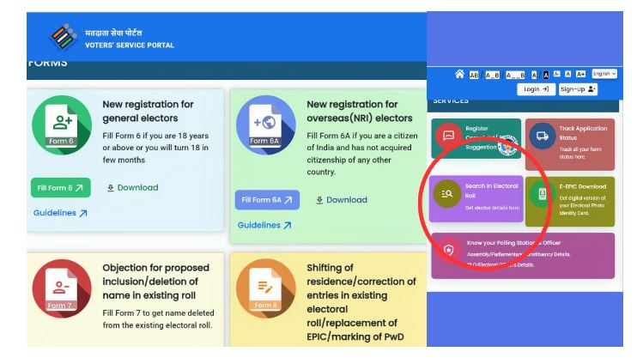
Task: Go to home via the house icon
Action: click(459, 75)
